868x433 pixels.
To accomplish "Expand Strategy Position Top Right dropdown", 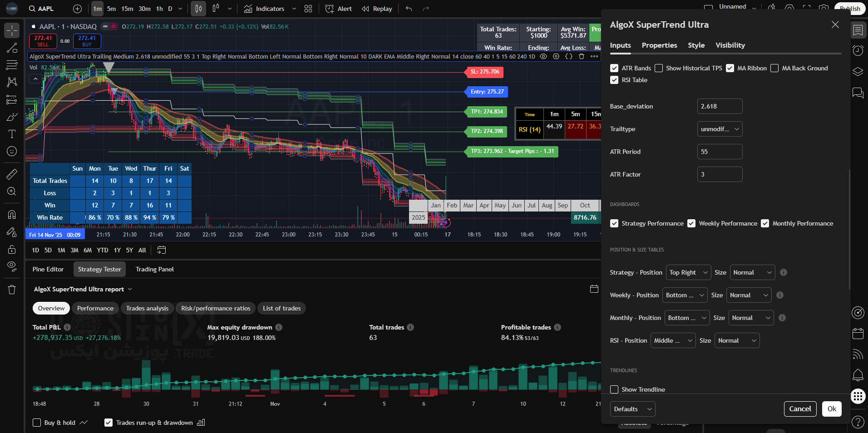I will coord(688,272).
